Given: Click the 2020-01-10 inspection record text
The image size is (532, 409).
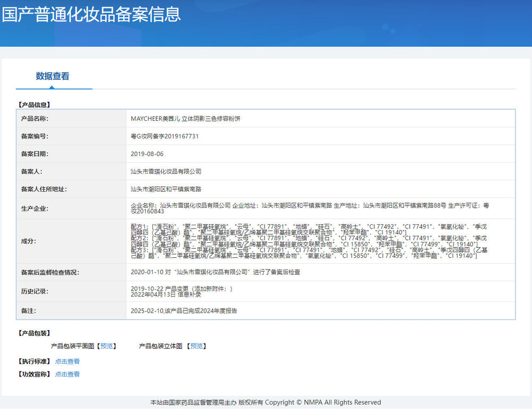Looking at the screenshot, I should 215,272.
